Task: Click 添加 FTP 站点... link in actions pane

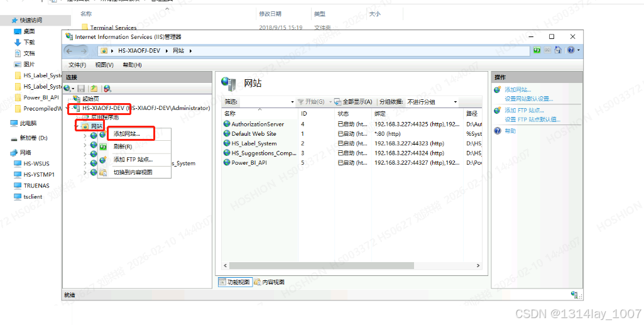Action: point(525,110)
